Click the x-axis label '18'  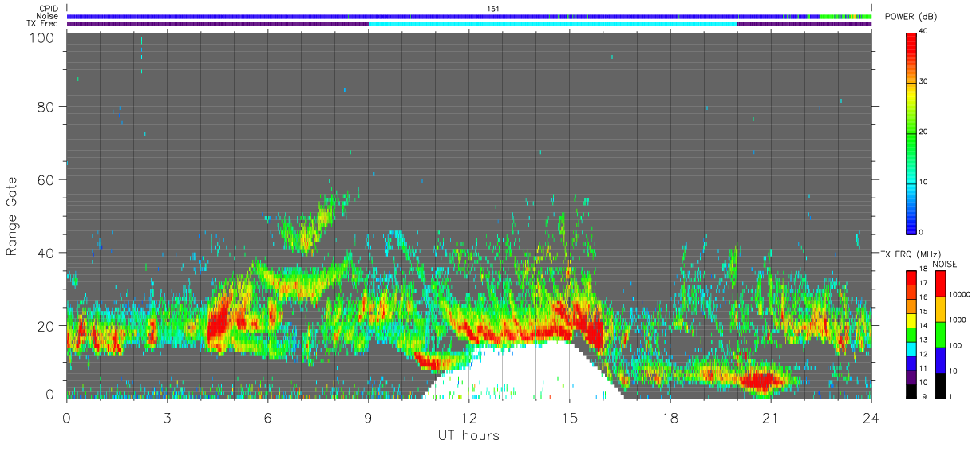[670, 418]
